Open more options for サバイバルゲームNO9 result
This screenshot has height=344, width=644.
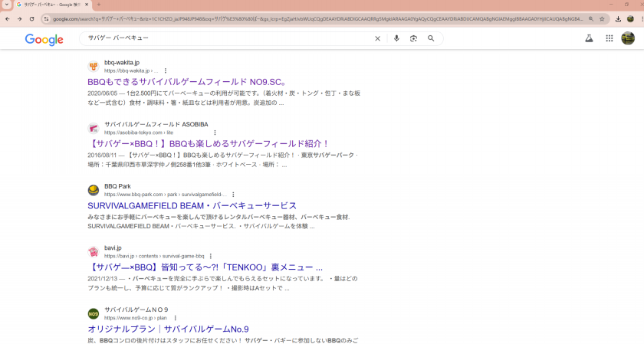click(x=176, y=318)
